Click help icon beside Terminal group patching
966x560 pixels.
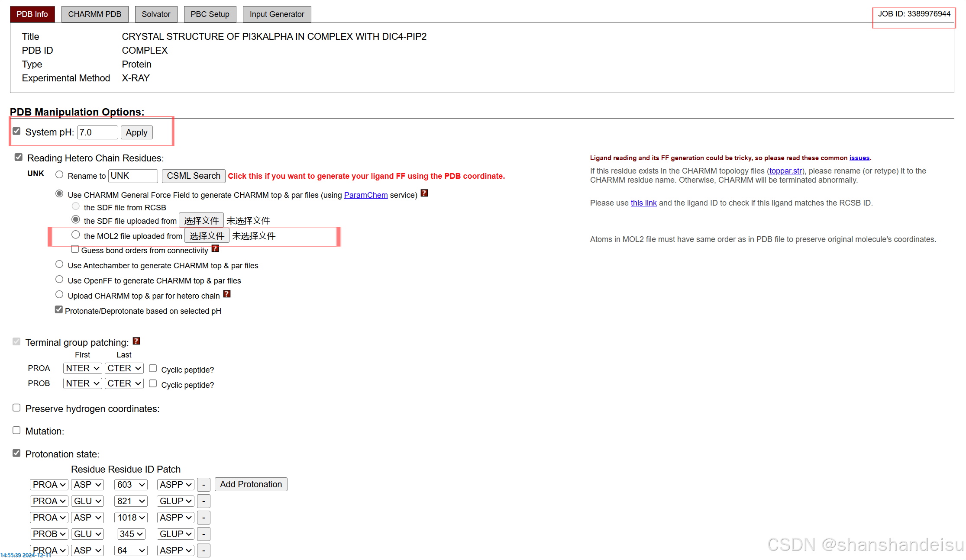pos(136,341)
